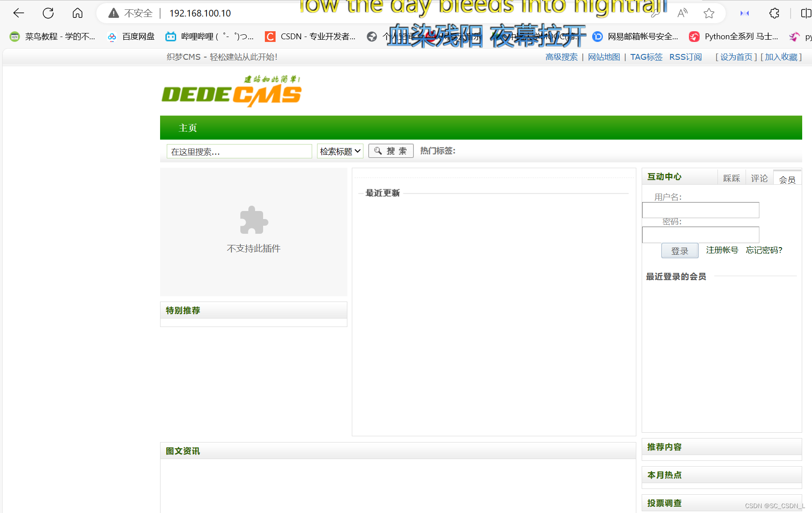This screenshot has width=812, height=513.
Task: Click the 最近更新 heading
Action: pyautogui.click(x=383, y=193)
